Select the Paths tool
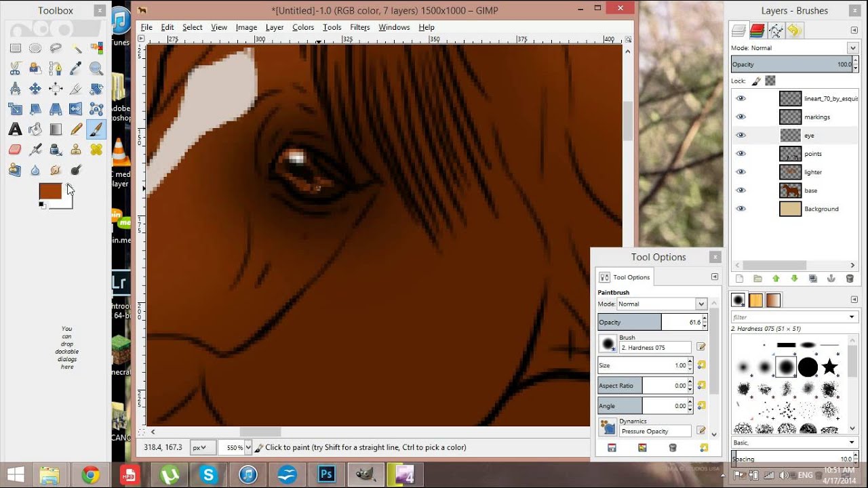Viewport: 868px width, 488px height. tap(56, 68)
